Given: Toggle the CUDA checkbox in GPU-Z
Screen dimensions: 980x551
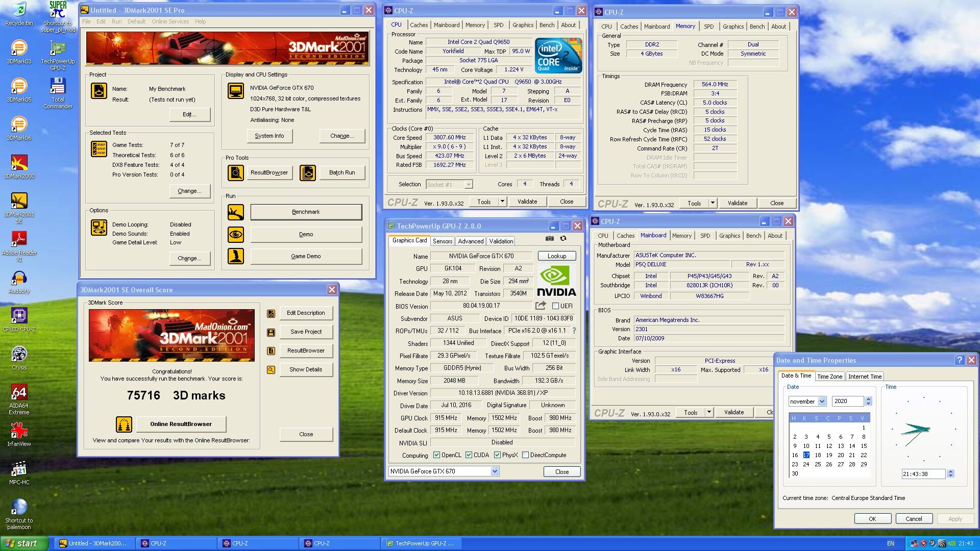Looking at the screenshot, I should click(469, 455).
